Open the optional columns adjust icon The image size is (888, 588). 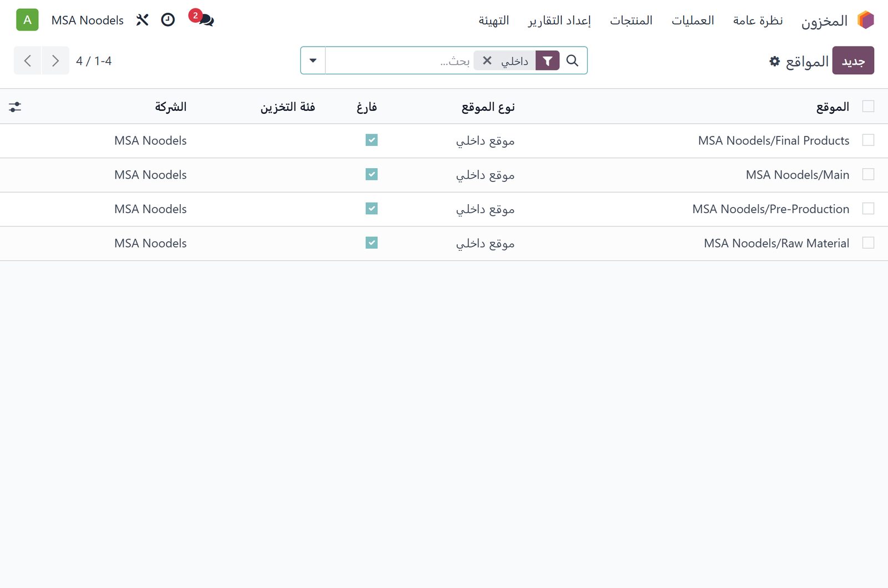point(15,107)
